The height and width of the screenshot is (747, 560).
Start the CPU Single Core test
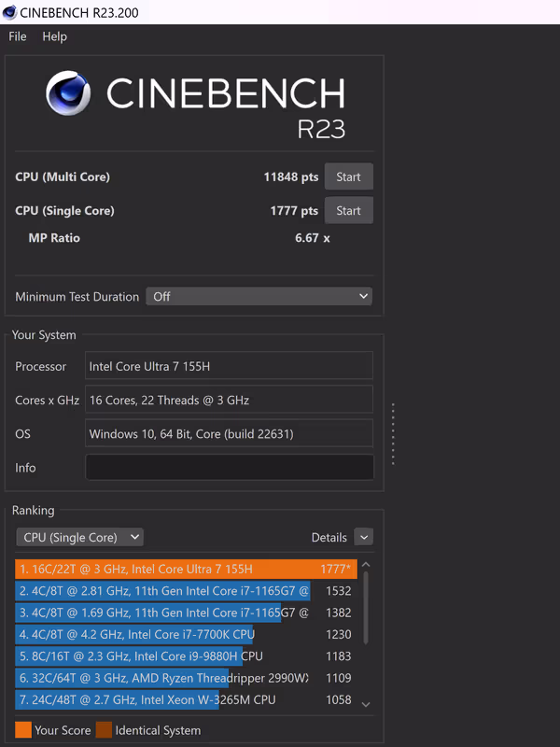(x=348, y=211)
